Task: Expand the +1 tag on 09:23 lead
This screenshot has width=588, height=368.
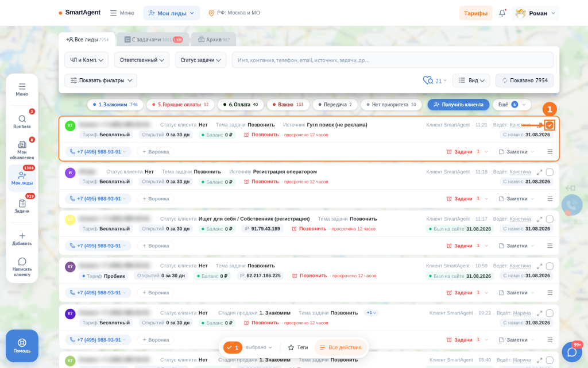Action: [x=372, y=313]
